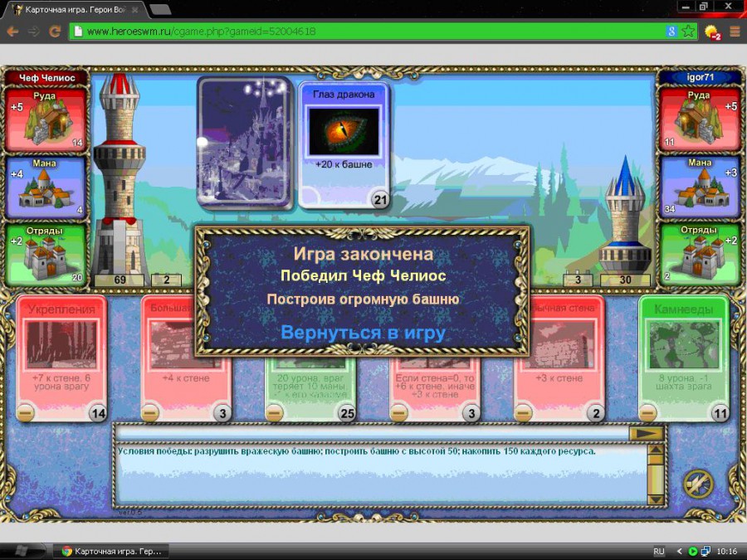Click Вернуться в игру link
This screenshot has width=747, height=560.
[363, 333]
